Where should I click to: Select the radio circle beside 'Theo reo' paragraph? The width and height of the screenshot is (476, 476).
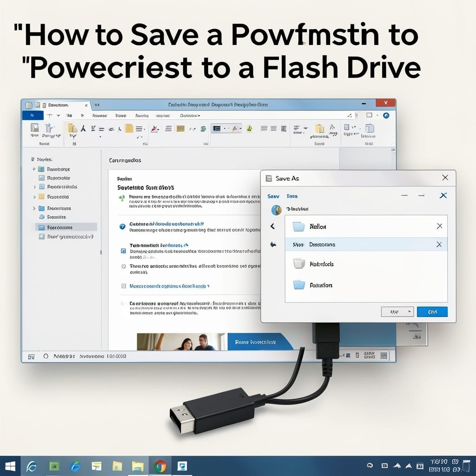tap(124, 266)
